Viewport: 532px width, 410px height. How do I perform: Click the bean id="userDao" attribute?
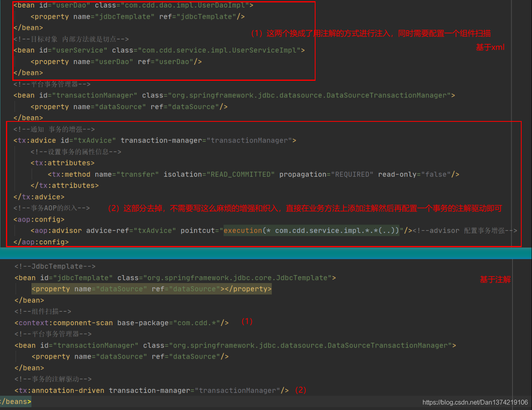pos(64,5)
